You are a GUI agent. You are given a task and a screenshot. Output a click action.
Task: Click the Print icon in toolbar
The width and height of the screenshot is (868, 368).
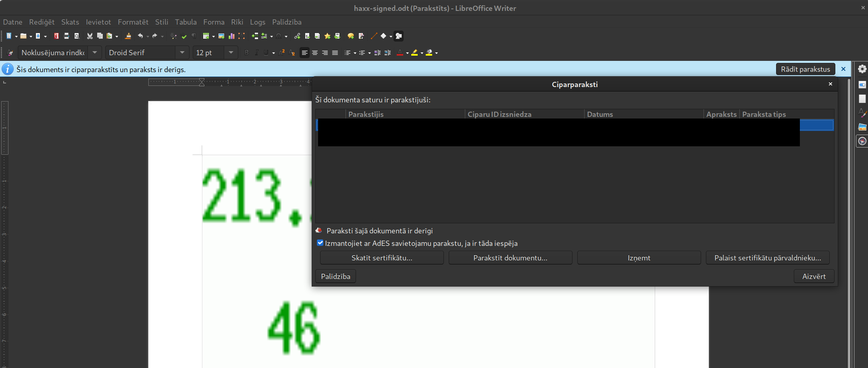click(67, 36)
